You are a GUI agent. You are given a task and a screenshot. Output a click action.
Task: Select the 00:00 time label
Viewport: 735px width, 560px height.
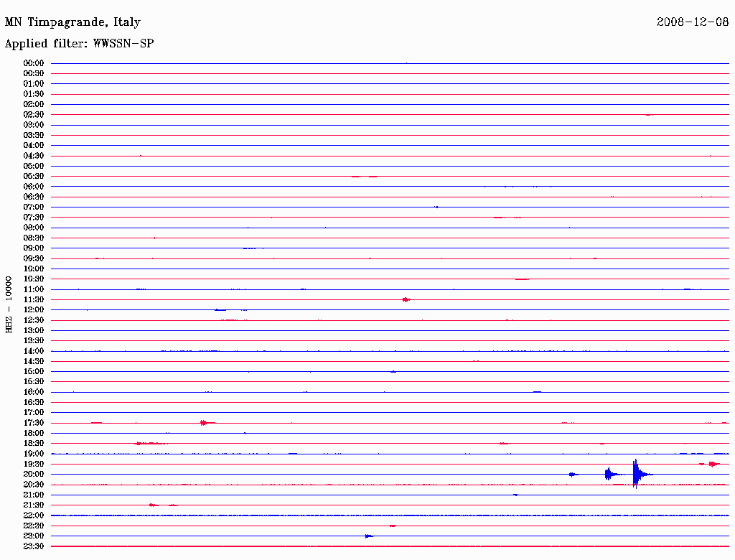click(34, 63)
